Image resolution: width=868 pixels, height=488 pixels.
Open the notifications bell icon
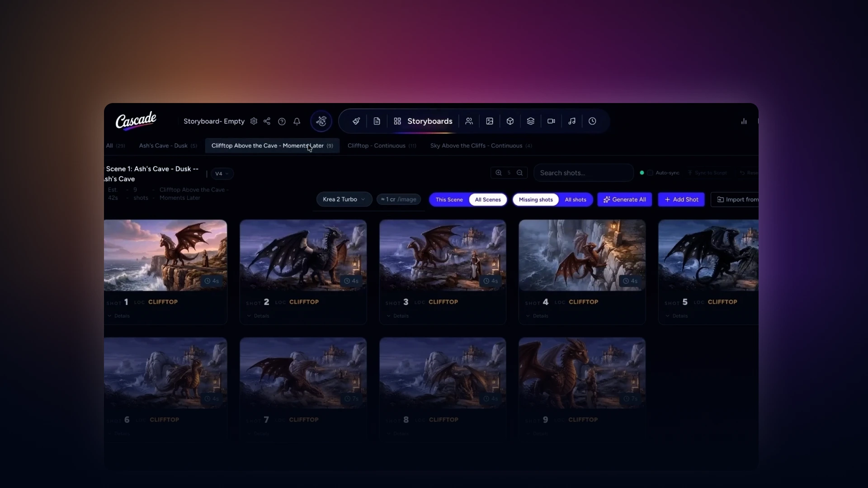point(297,121)
